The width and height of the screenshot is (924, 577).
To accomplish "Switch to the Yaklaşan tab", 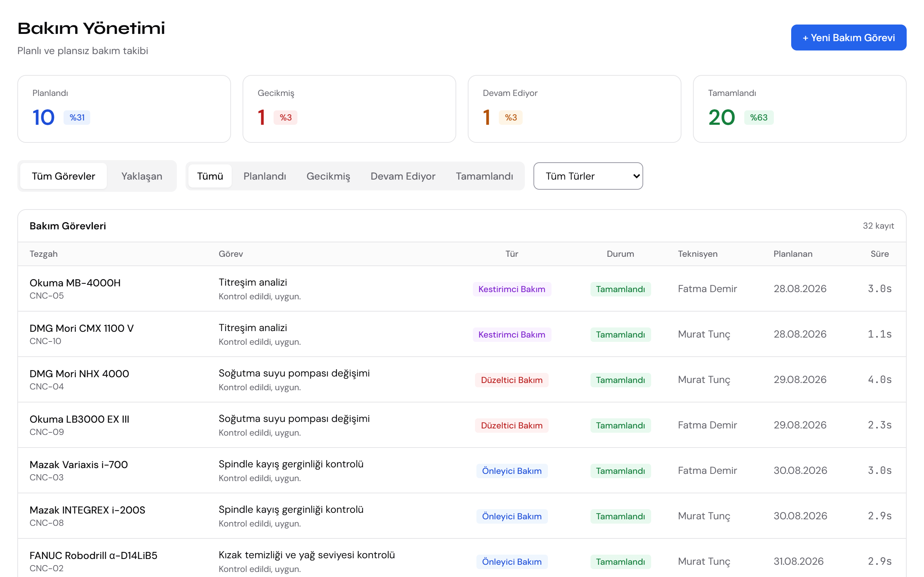I will click(x=141, y=176).
